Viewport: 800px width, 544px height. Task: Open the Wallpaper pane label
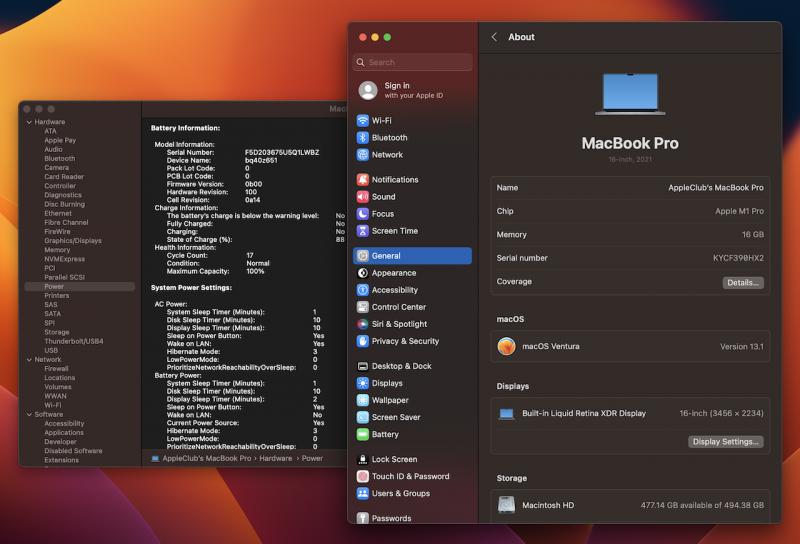390,400
